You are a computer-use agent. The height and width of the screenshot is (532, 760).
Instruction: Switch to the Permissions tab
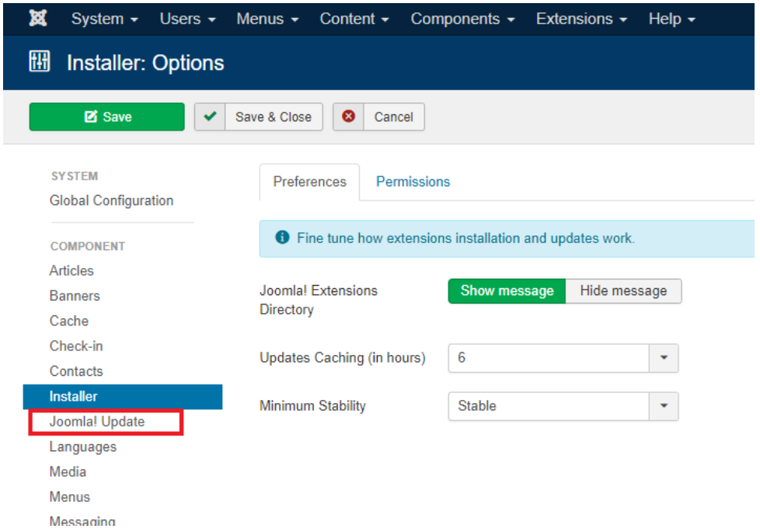point(413,182)
